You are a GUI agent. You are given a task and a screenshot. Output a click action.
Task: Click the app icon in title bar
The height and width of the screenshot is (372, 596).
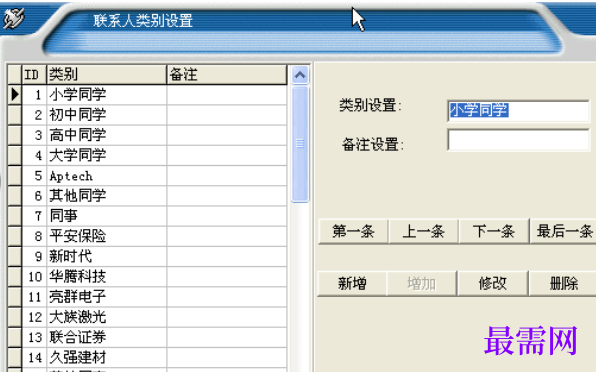pos(14,18)
